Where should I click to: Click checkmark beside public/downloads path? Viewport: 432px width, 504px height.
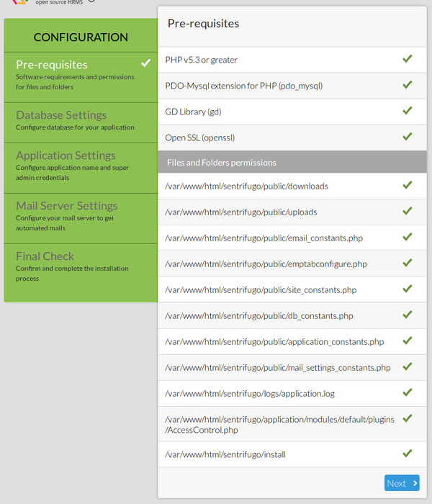[408, 185]
